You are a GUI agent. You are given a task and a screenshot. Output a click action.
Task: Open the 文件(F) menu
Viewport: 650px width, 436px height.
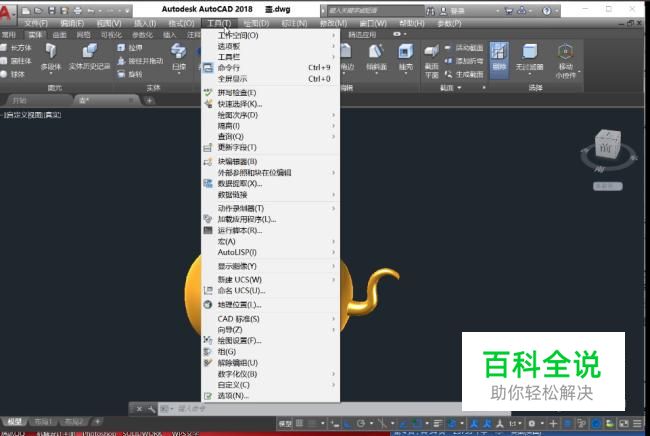[x=36, y=23]
